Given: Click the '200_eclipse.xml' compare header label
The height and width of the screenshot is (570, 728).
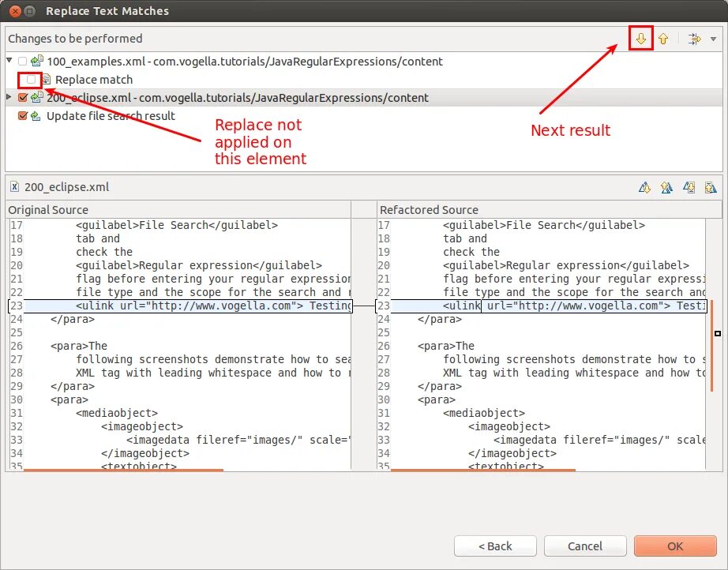Looking at the screenshot, I should 66,187.
